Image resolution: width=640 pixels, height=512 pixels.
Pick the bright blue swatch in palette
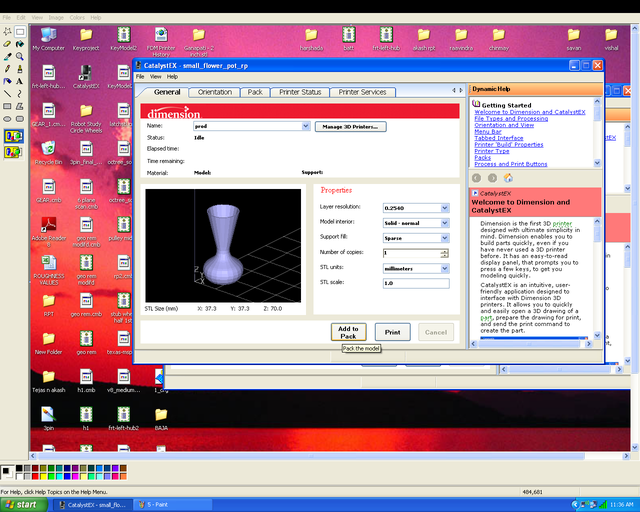click(67, 476)
